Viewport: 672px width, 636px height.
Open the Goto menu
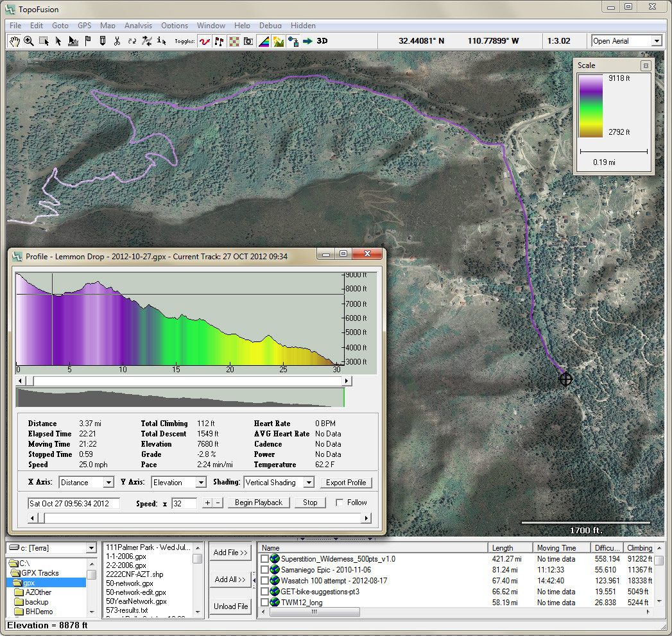click(60, 26)
